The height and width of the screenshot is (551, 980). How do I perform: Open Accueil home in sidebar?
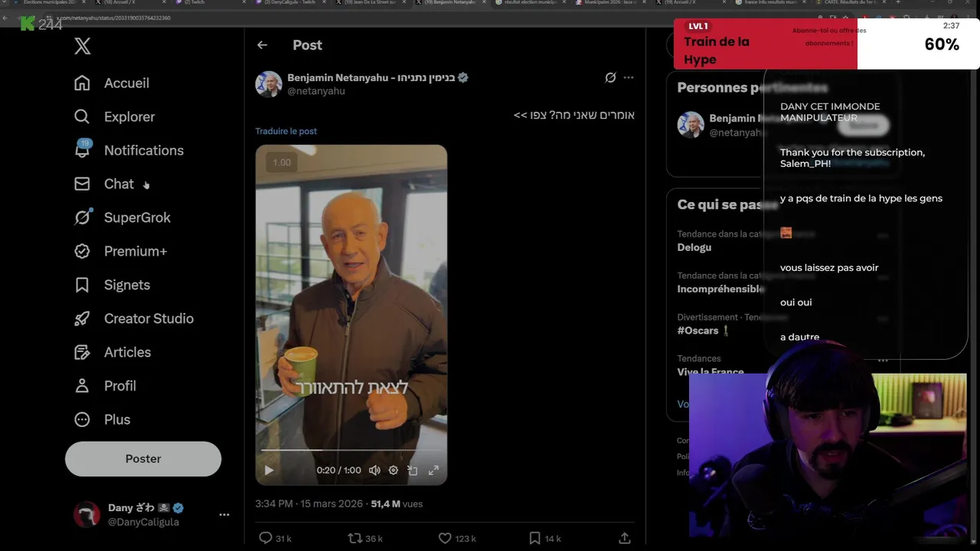pos(111,83)
